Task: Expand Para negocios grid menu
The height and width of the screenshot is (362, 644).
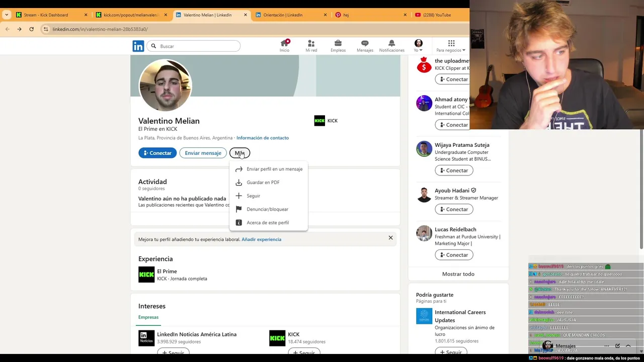Action: 451,46
